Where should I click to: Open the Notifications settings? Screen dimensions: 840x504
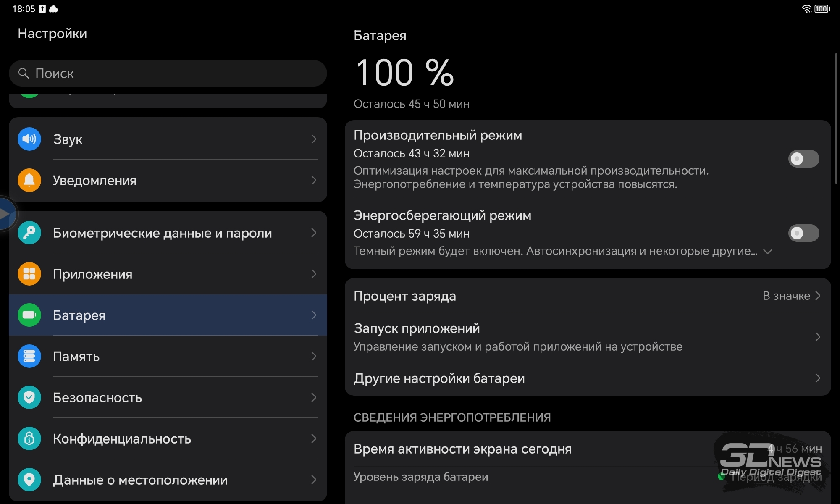[168, 181]
